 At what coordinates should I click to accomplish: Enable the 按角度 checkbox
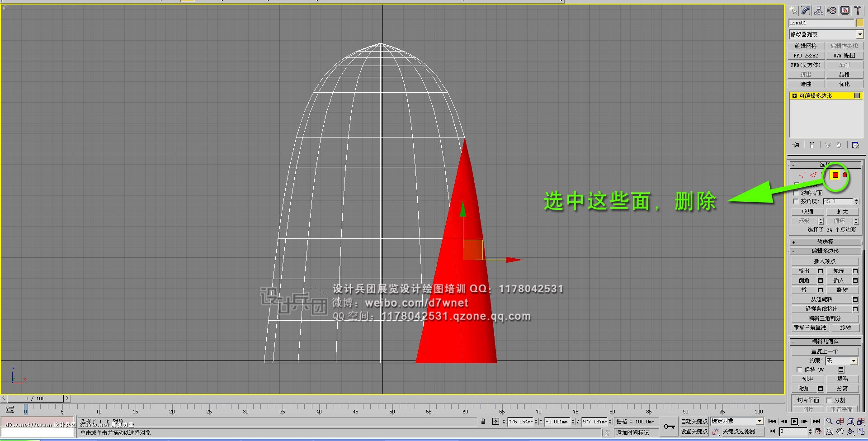[x=796, y=201]
